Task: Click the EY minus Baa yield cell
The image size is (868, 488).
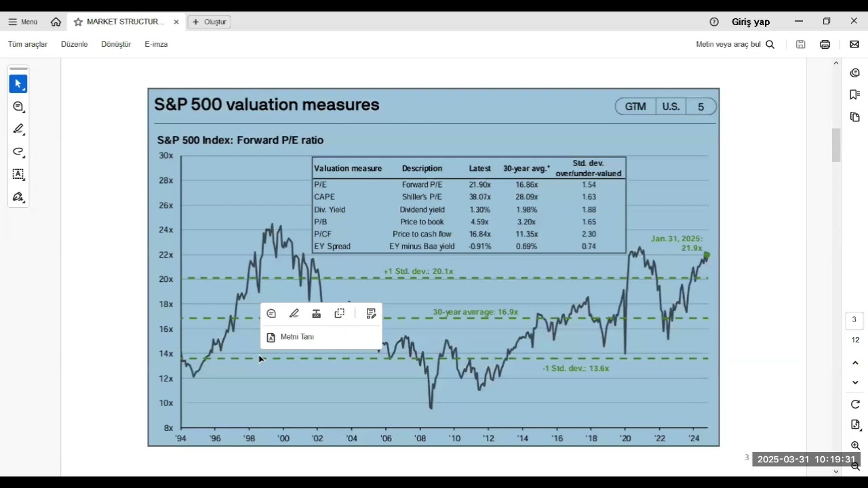Action: (x=422, y=247)
